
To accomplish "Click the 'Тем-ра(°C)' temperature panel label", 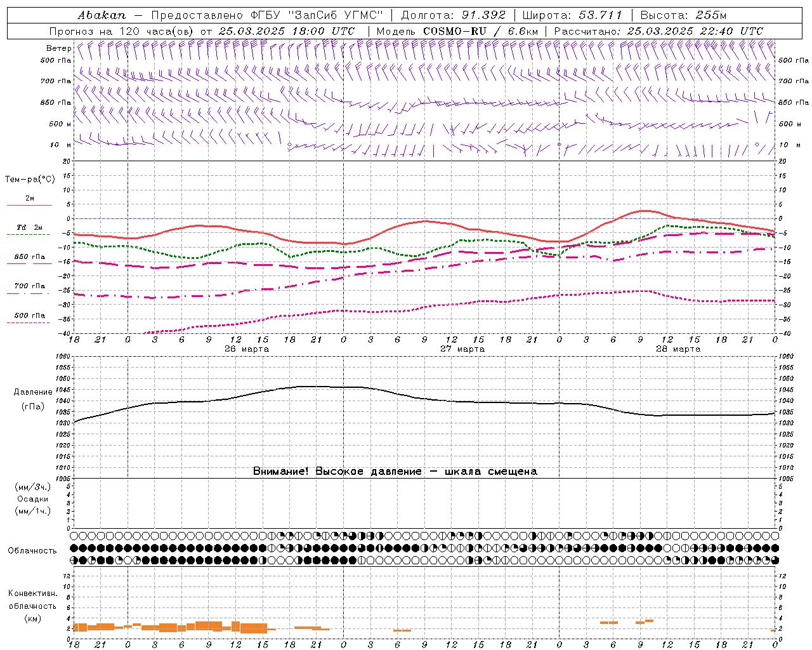I will coord(30,180).
